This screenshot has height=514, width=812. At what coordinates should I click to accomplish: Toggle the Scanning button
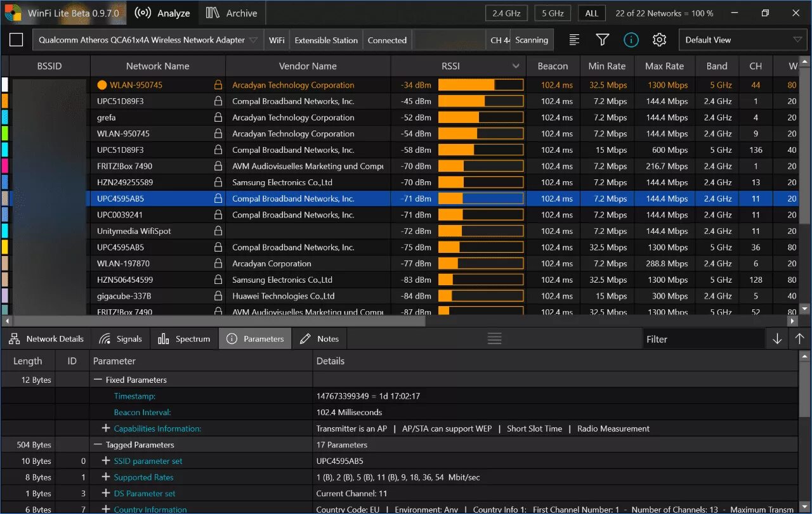click(x=532, y=40)
